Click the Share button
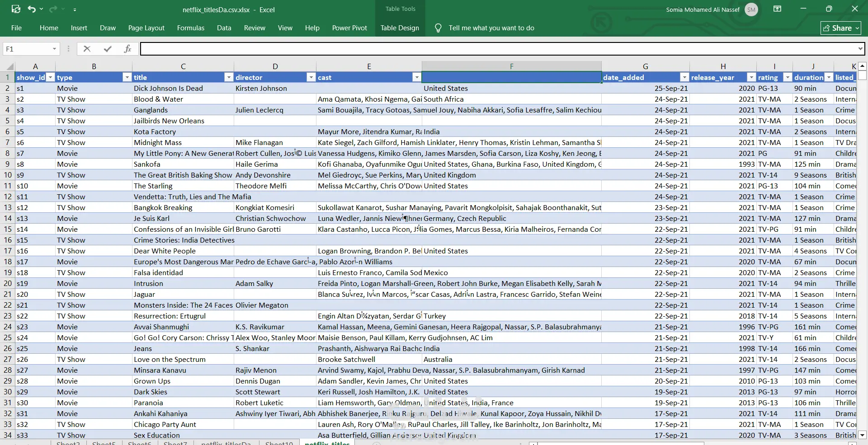 pyautogui.click(x=840, y=28)
